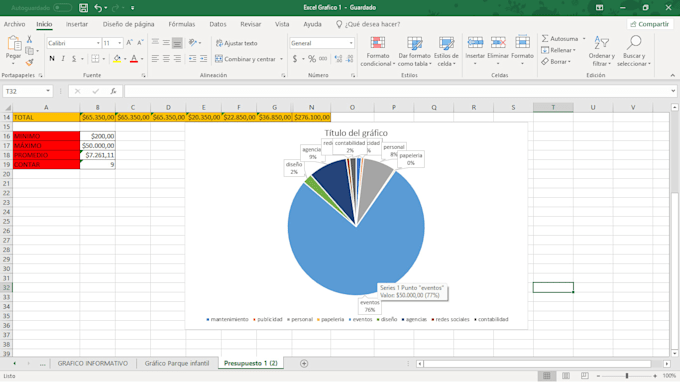Toggle italic formatting
Image resolution: width=680 pixels, height=382 pixels.
[x=63, y=59]
